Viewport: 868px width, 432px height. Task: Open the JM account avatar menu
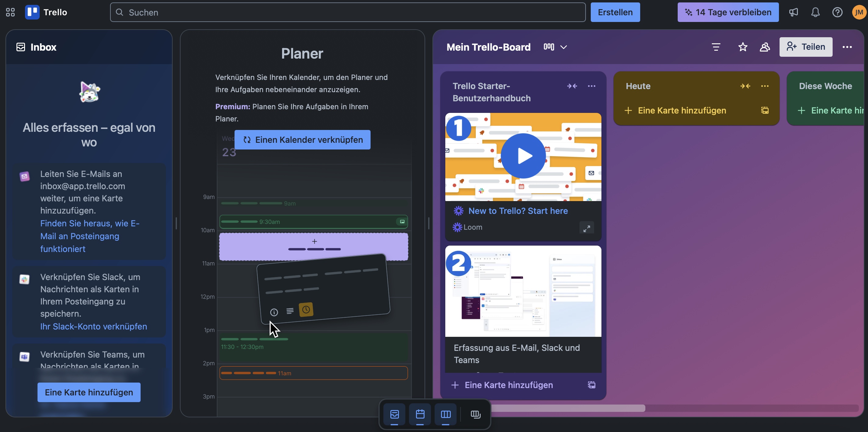pos(859,12)
